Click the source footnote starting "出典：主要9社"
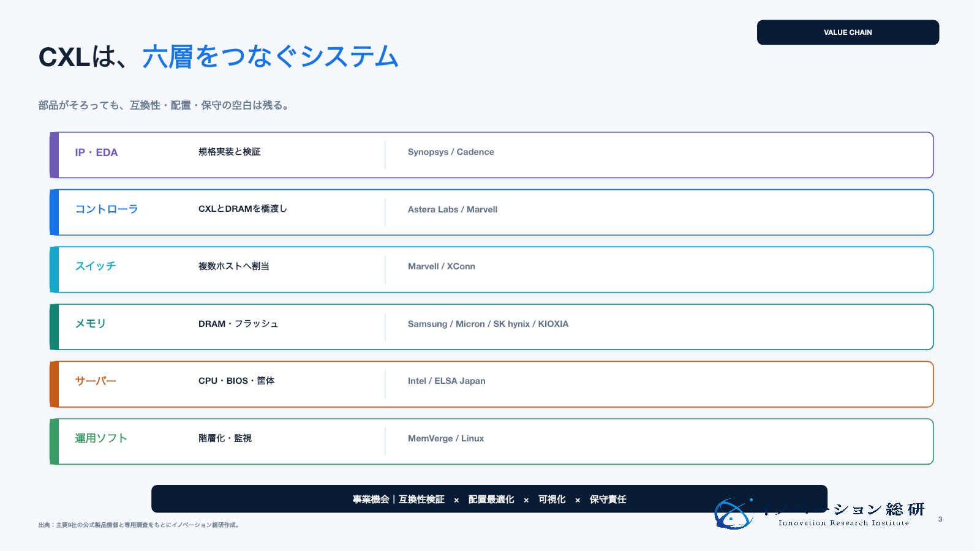This screenshot has height=551, width=980. pos(139,525)
